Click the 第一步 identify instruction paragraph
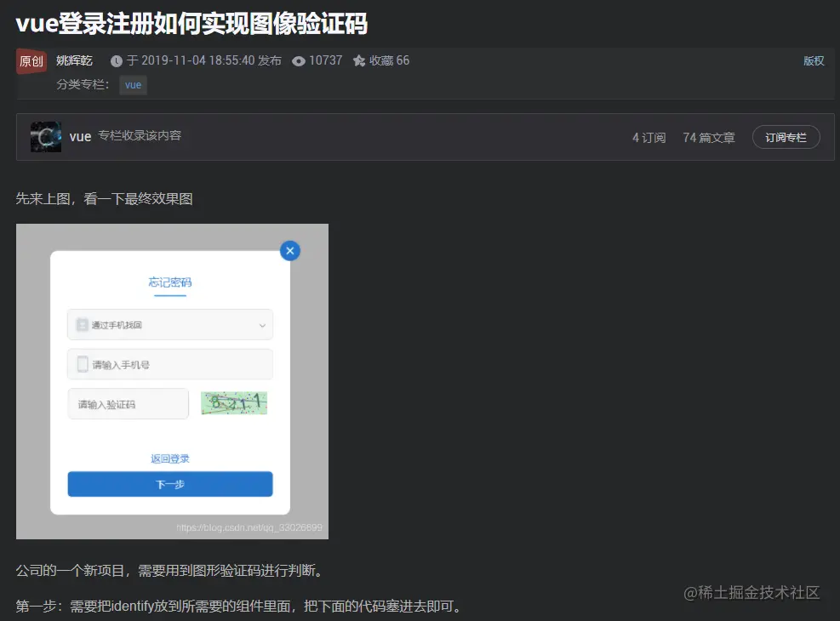This screenshot has width=840, height=621. click(x=239, y=606)
